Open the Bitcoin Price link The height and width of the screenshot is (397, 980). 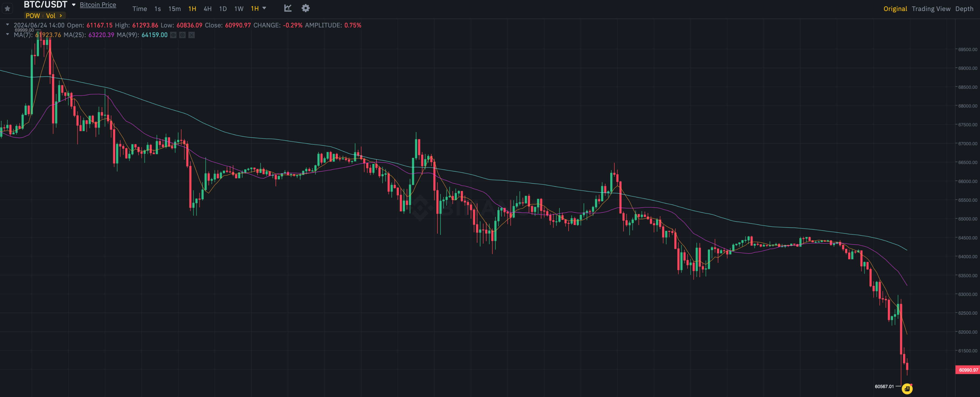click(98, 5)
